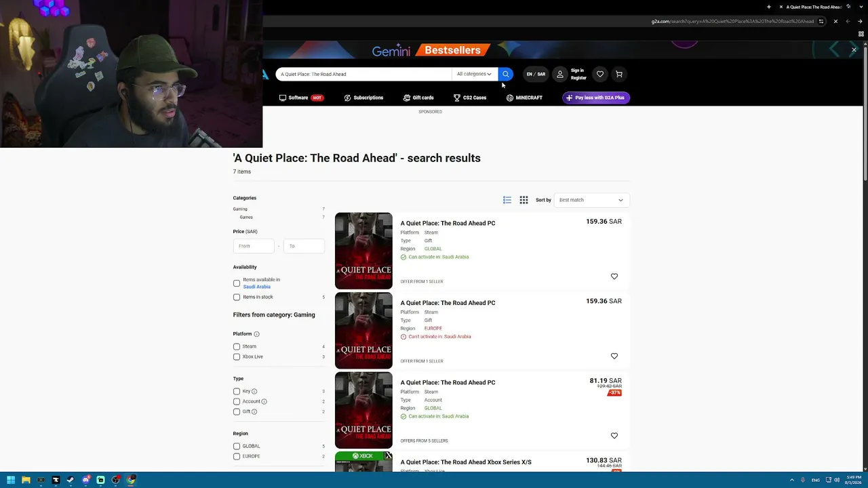Show info about the Account type
Image resolution: width=868 pixels, height=488 pixels.
pos(264,401)
